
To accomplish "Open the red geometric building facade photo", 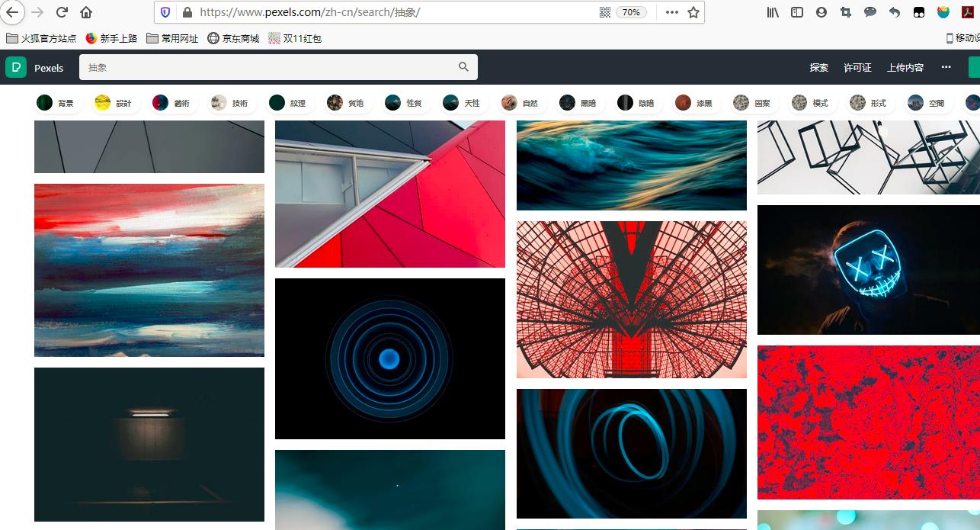I will [x=390, y=194].
